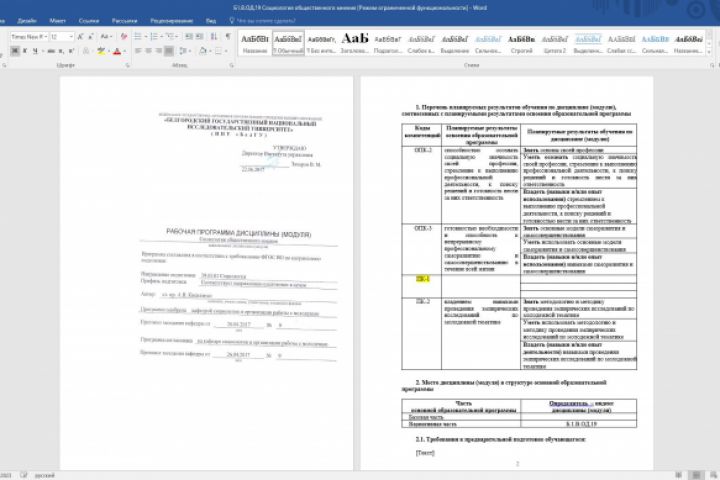This screenshot has height=480, width=720.
Task: Open the Styles pane launcher
Action: [712, 66]
